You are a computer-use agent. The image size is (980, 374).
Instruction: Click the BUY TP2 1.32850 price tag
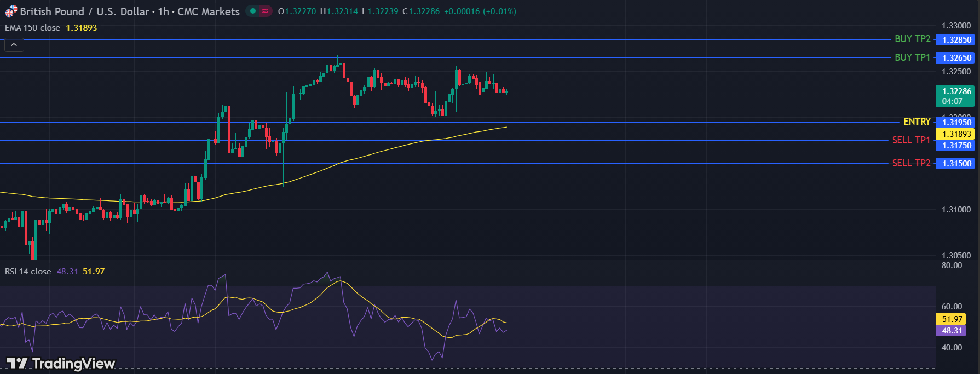[x=956, y=39]
